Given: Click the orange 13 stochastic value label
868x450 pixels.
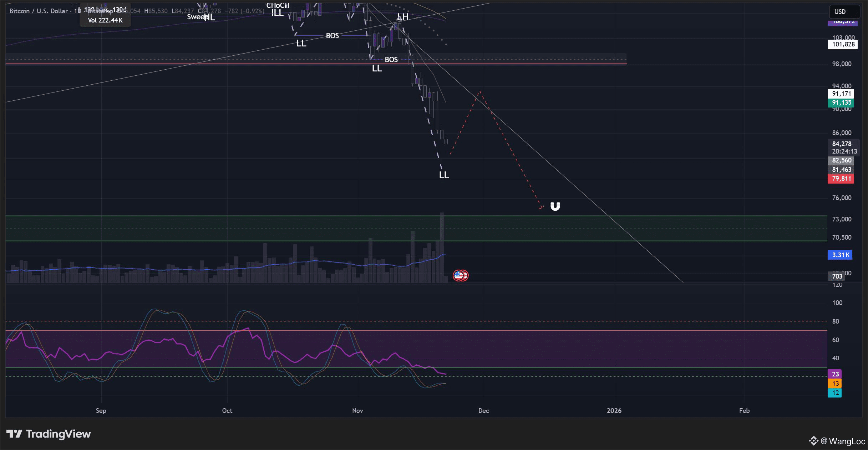Looking at the screenshot, I should tap(835, 383).
